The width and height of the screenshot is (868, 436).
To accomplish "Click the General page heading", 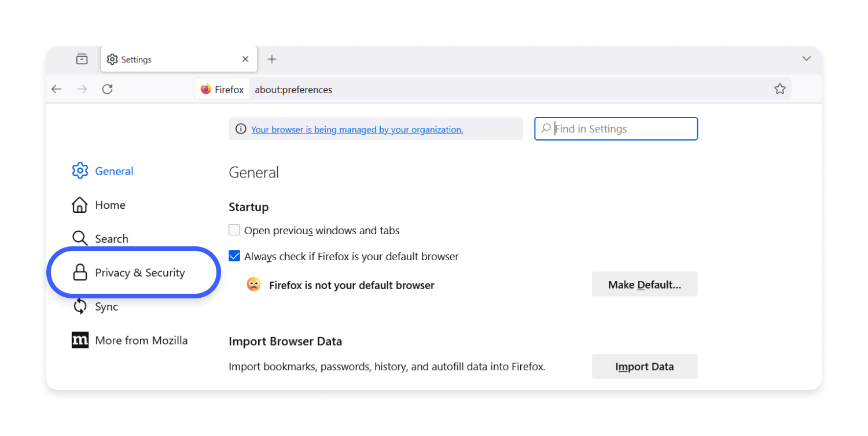I will (x=253, y=172).
